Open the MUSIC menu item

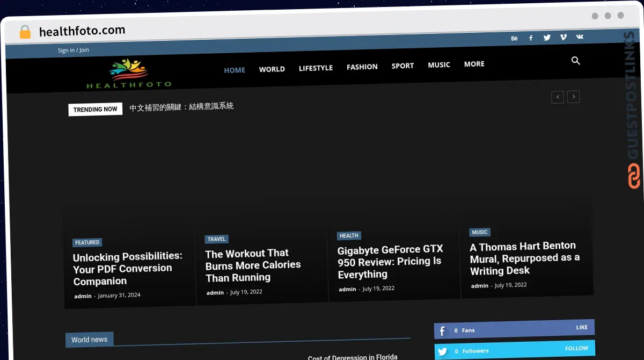click(x=439, y=64)
